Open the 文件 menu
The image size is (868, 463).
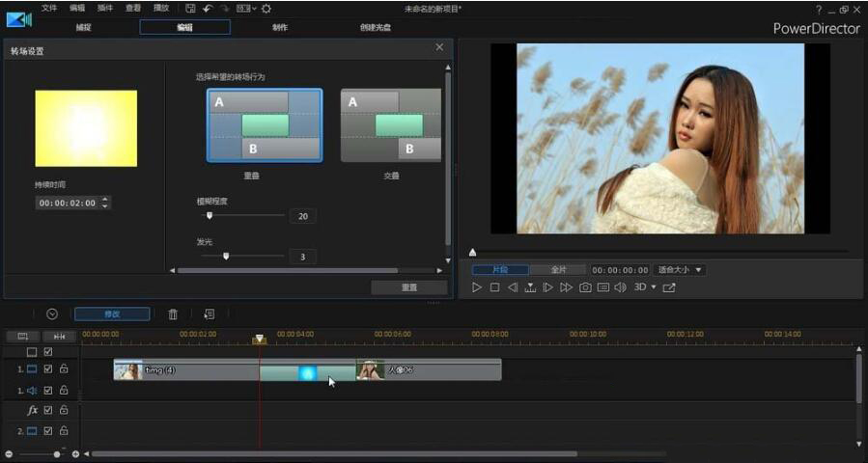coord(49,8)
